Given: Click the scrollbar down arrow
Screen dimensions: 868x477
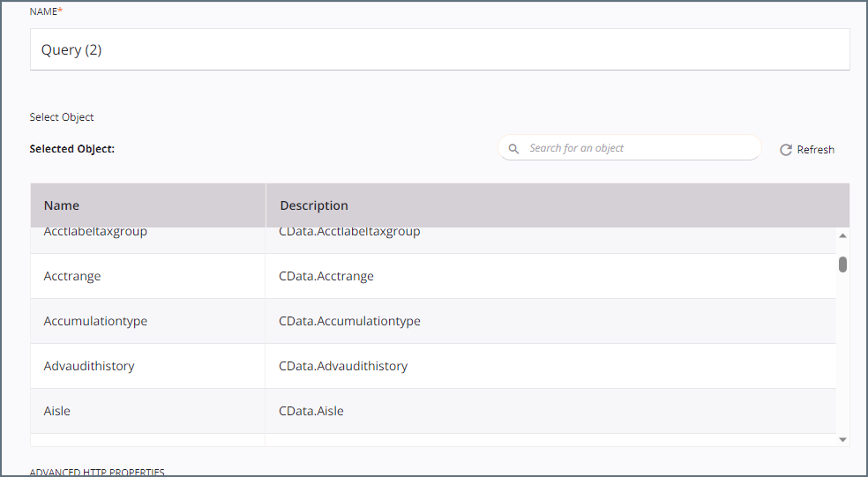Looking at the screenshot, I should [842, 439].
